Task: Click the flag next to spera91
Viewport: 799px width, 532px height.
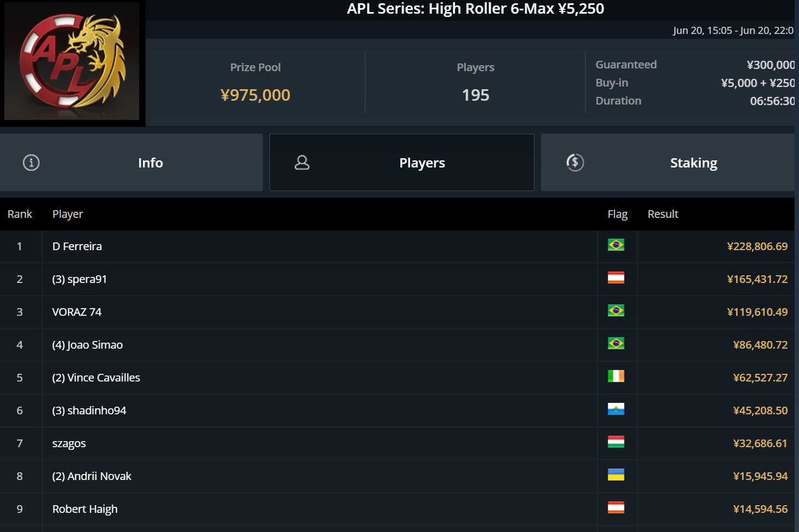Action: 616,278
